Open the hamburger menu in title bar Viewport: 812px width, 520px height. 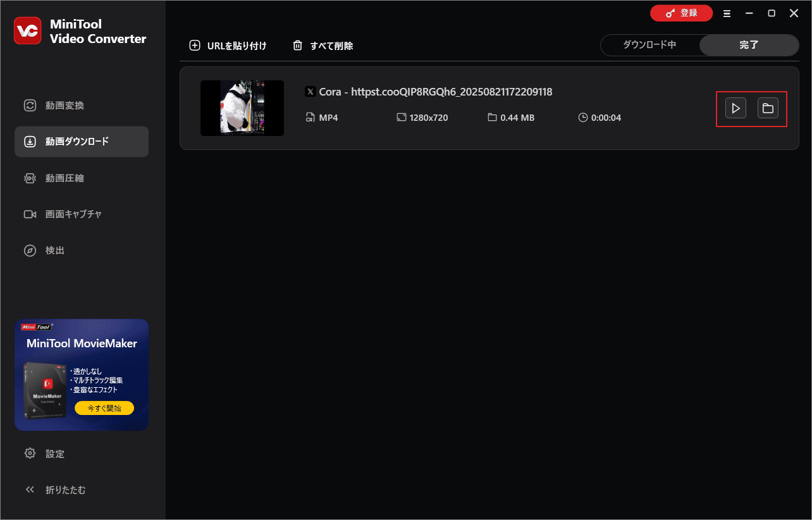point(727,13)
